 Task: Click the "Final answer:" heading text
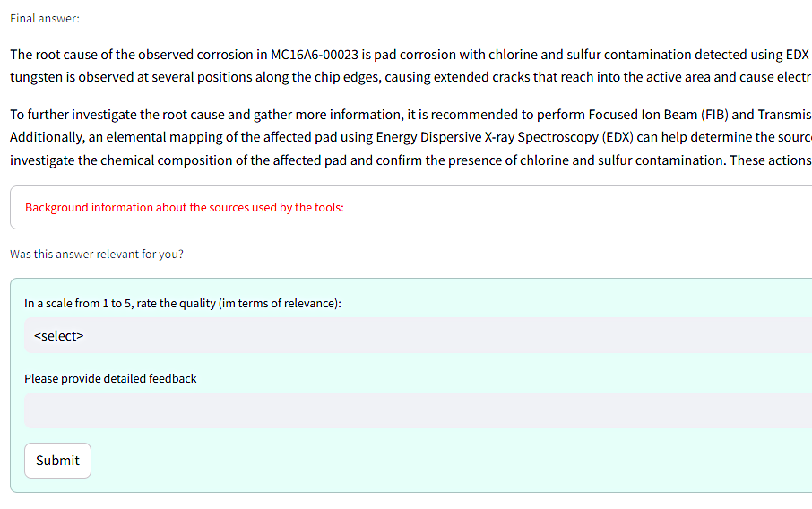(x=45, y=19)
